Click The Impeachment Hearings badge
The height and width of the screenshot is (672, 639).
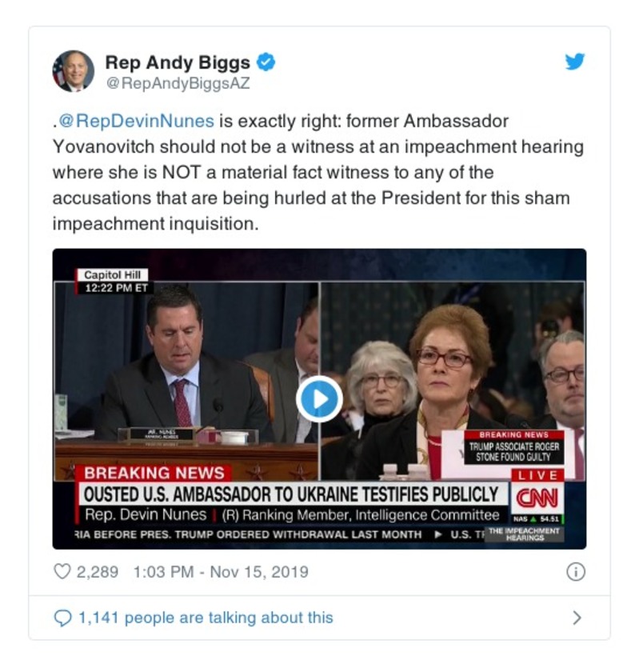524,534
